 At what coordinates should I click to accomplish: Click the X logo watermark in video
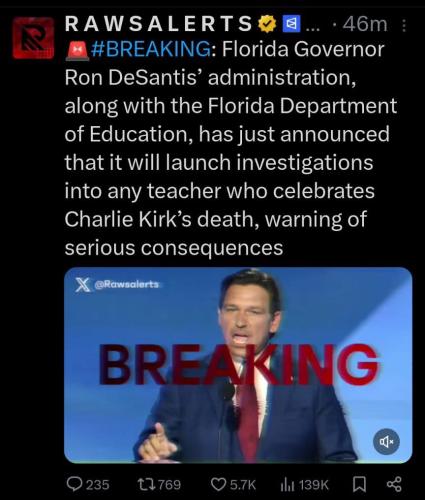point(82,285)
